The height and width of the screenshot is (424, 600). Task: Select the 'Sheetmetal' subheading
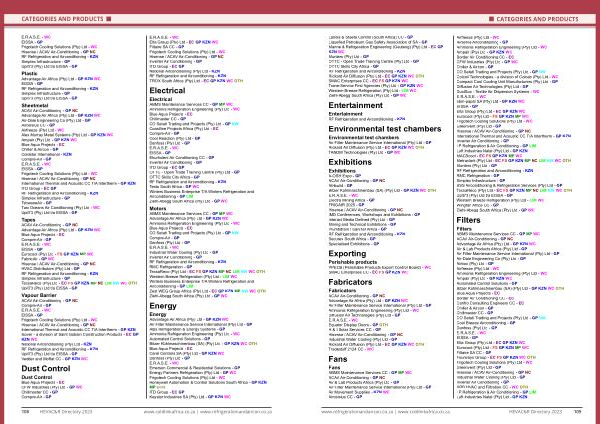35,105
